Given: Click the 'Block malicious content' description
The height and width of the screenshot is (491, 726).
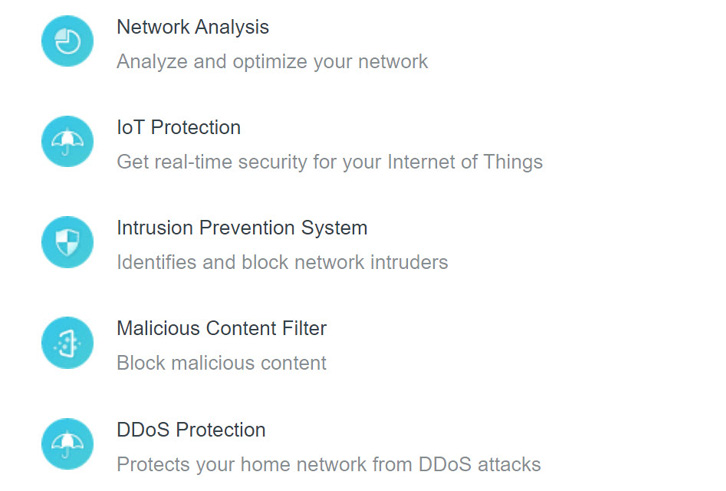Looking at the screenshot, I should click(x=221, y=363).
